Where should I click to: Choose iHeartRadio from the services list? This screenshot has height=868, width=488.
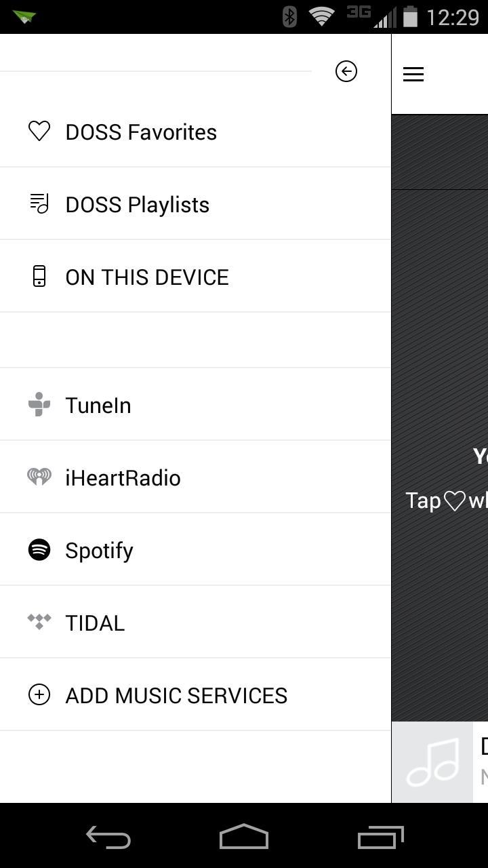coord(195,477)
